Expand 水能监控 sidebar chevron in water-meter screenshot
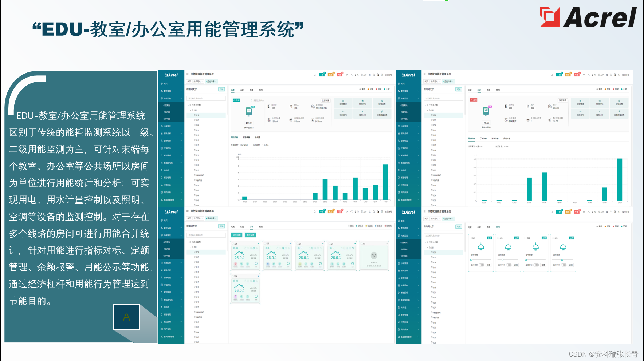This screenshot has height=361, width=644. click(419, 126)
